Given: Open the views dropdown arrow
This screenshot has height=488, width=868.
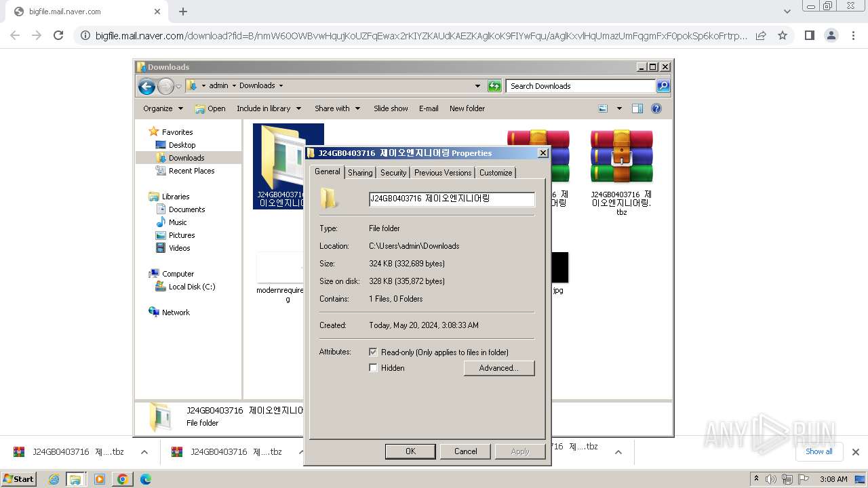Looking at the screenshot, I should tap(618, 108).
